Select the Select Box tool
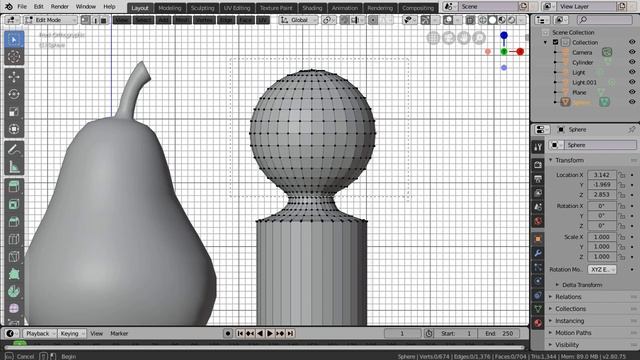 14,40
